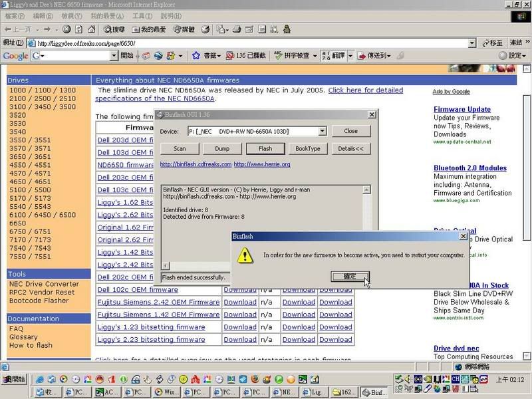Click the Binflash log scrollbar up arrow
Image resolution: width=532 pixels, height=399 pixels.
pyautogui.click(x=367, y=190)
